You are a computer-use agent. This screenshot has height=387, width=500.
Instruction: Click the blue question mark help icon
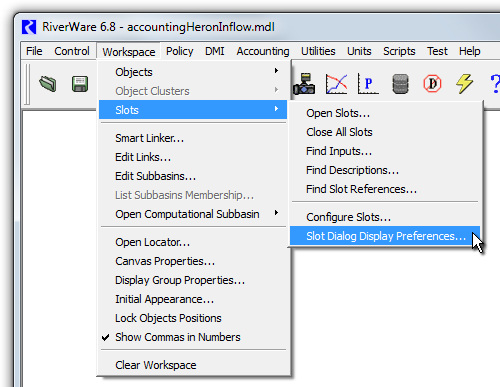pyautogui.click(x=495, y=84)
